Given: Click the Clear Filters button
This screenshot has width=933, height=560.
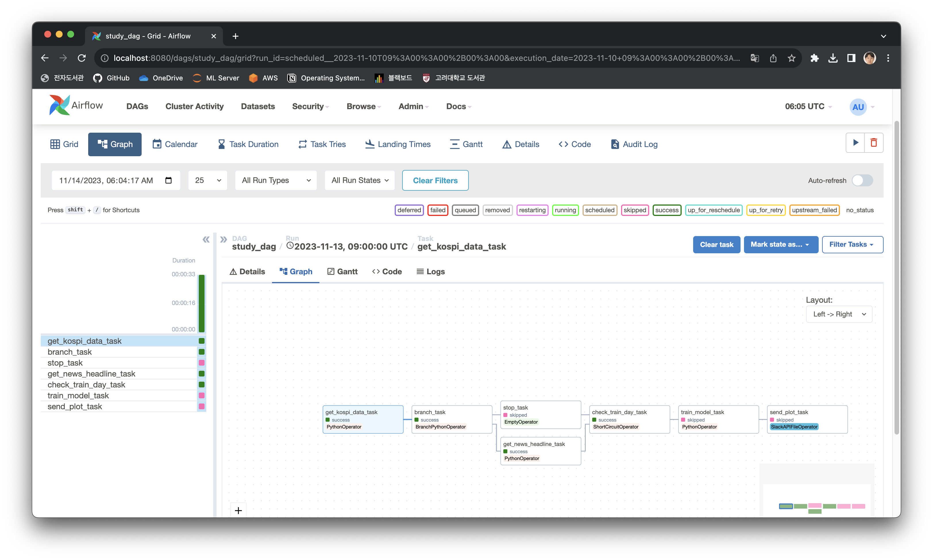Looking at the screenshot, I should (x=435, y=180).
